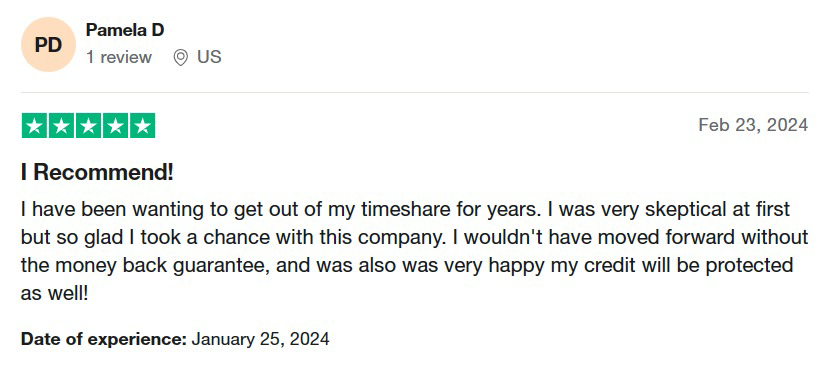The height and width of the screenshot is (367, 827).
Task: Open the Feb 23, 2024 review date
Action: point(753,125)
